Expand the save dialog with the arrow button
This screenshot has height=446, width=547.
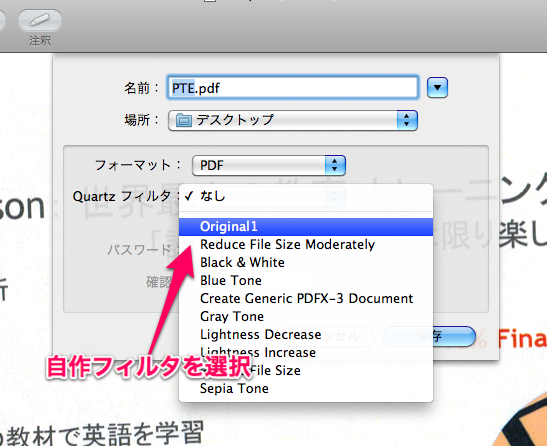(437, 87)
